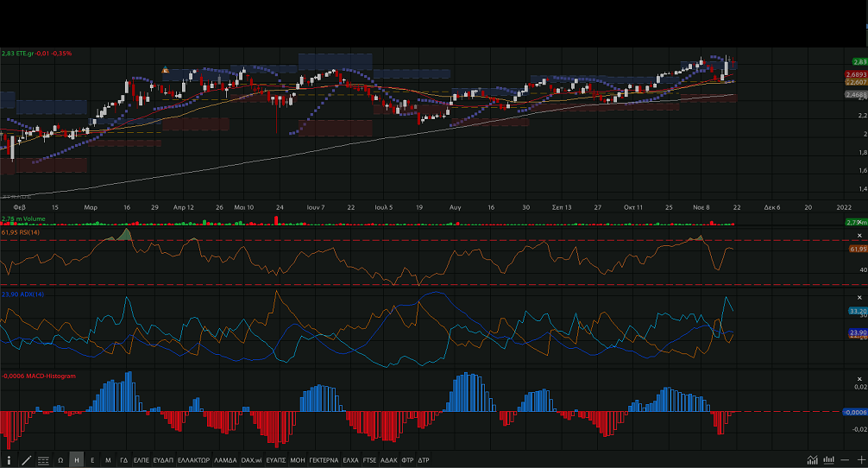This screenshot has width=868, height=468.
Task: Click the 2,607 moving average tag
Action: [x=857, y=82]
